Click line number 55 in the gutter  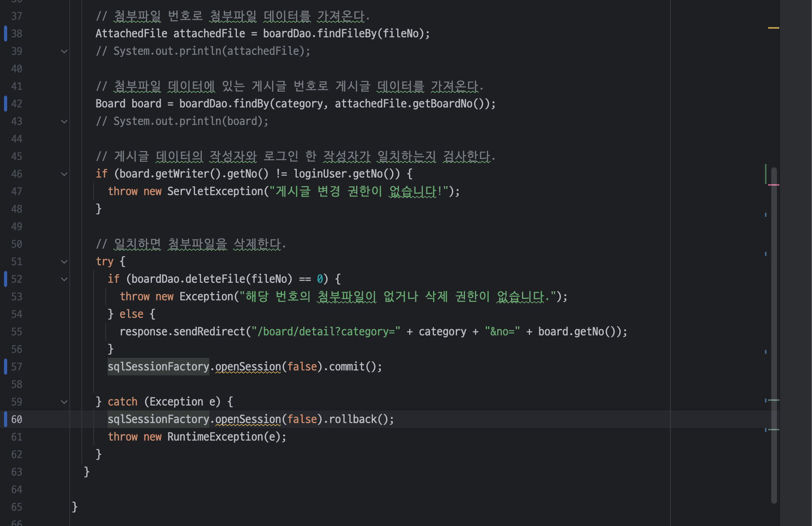[x=17, y=332]
